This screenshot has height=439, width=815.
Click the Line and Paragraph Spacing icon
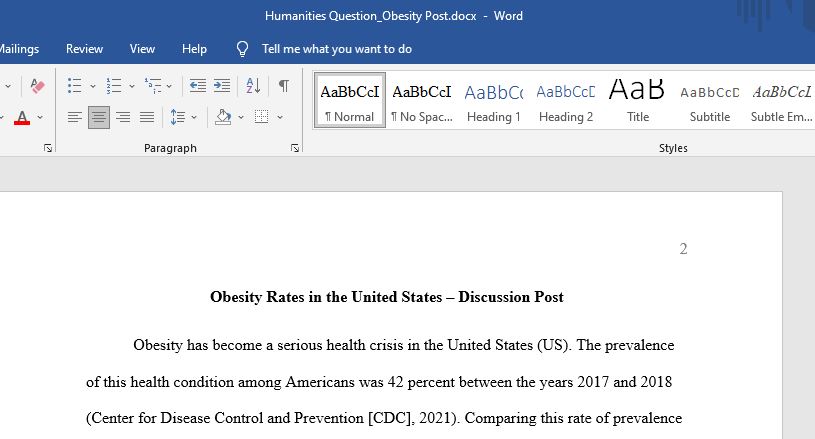coord(177,117)
